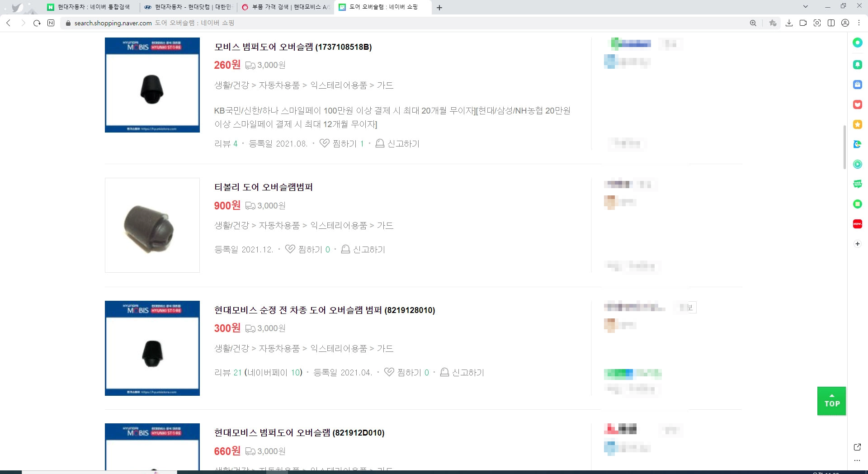
Task: Switch to the 부품 가격 검색 tab
Action: coord(285,7)
